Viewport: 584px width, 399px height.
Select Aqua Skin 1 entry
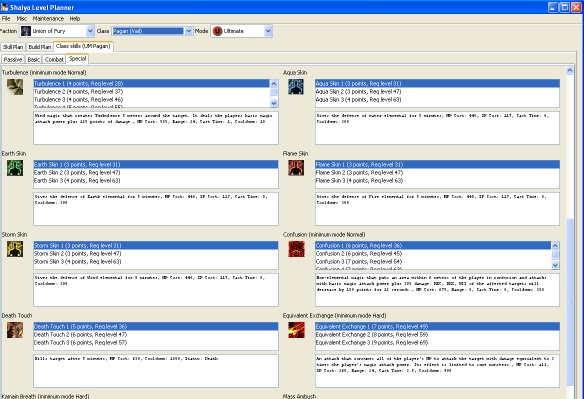click(x=437, y=83)
